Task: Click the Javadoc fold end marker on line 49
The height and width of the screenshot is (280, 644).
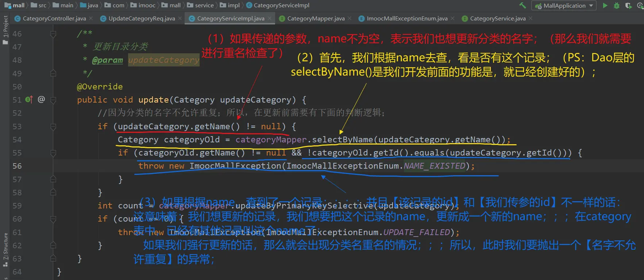Action: 53,73
